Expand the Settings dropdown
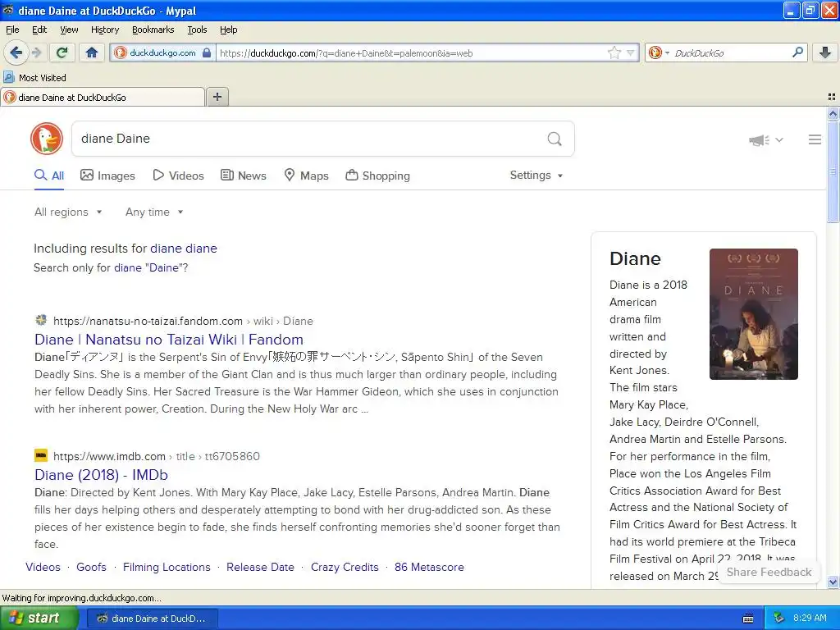This screenshot has width=840, height=630. [536, 176]
